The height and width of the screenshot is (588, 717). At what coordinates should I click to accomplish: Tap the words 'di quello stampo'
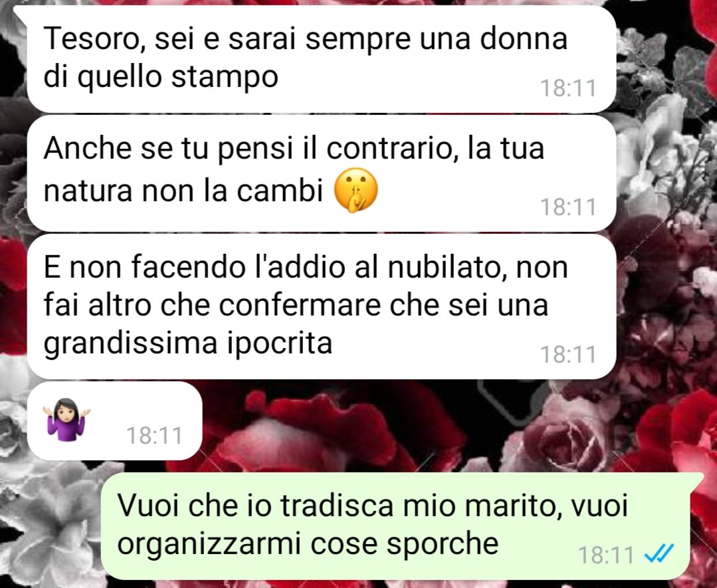click(x=161, y=76)
